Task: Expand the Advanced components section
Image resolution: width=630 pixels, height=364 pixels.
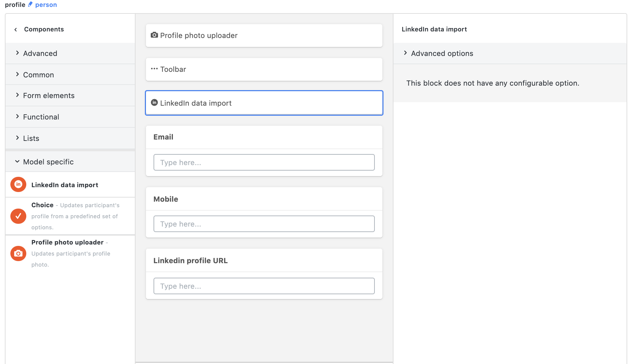Action: [x=40, y=53]
